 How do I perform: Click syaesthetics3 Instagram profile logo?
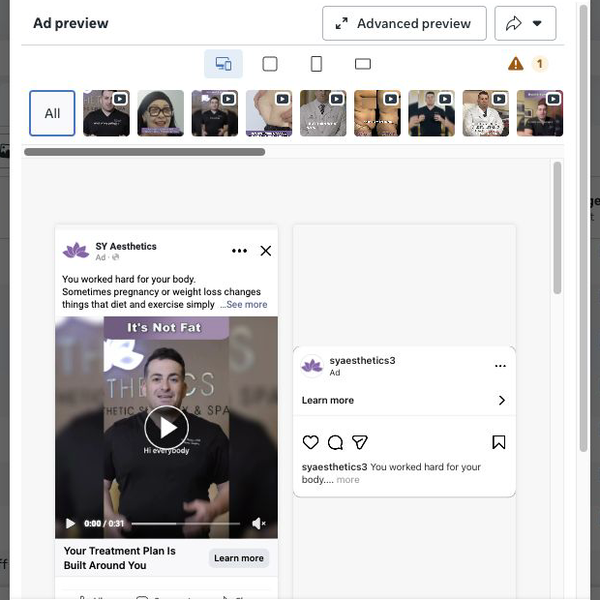point(312,366)
